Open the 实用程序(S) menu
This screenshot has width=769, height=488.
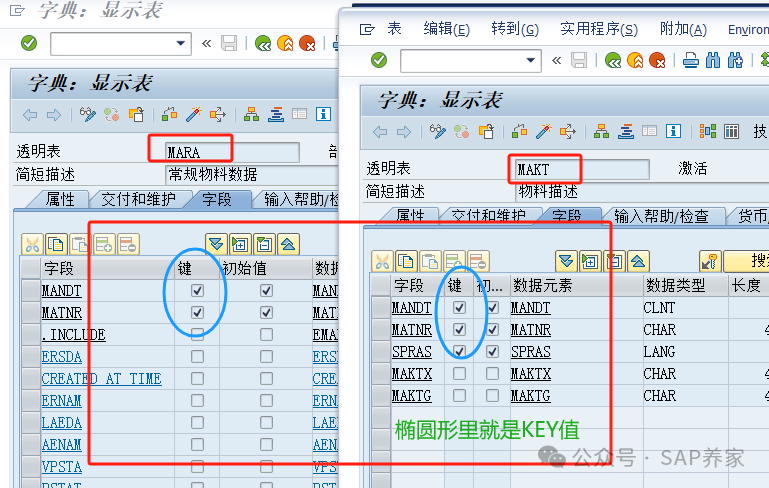pyautogui.click(x=599, y=29)
